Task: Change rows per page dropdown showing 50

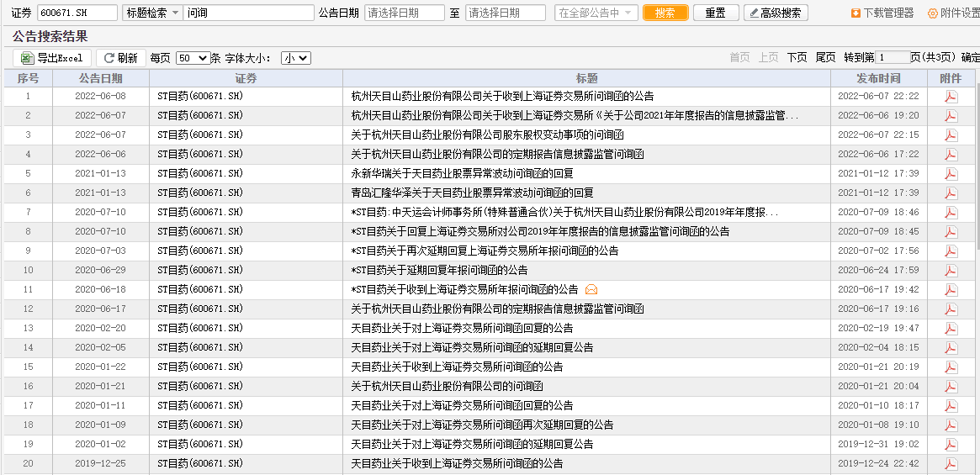Action: click(x=193, y=58)
